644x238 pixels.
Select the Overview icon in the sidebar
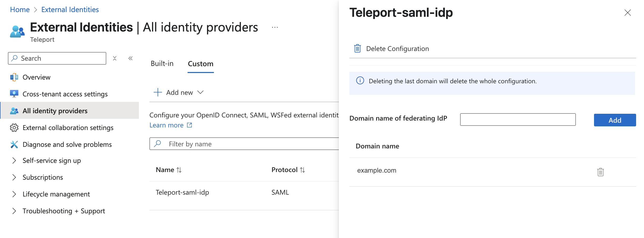tap(14, 77)
